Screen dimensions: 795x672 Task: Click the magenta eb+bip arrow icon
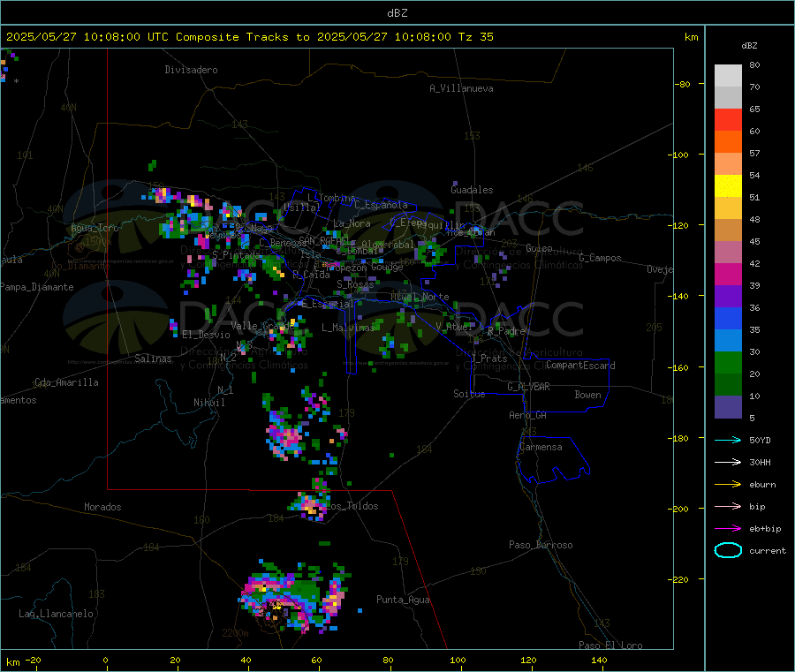point(728,528)
